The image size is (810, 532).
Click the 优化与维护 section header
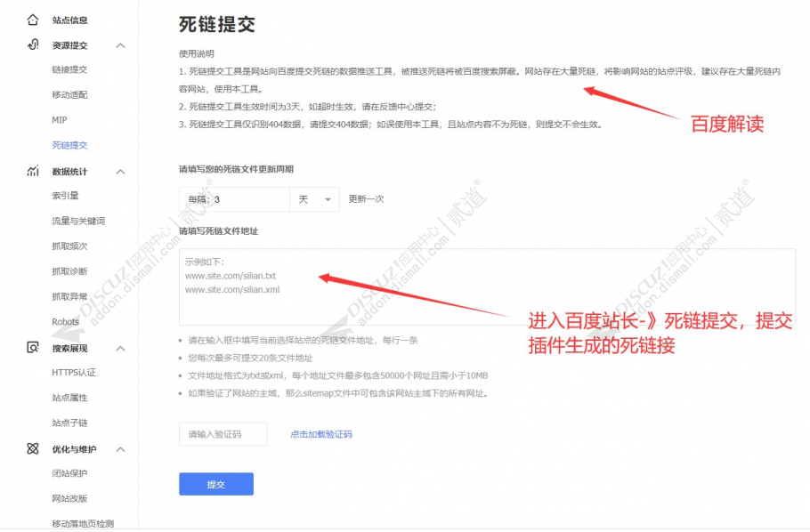tap(74, 449)
